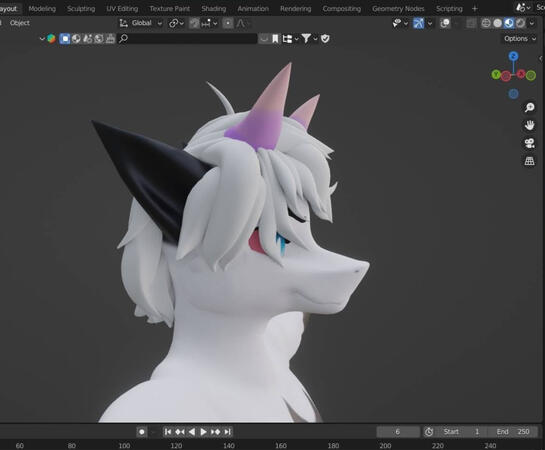Enable proportional editing toggle
545x450 pixels.
click(228, 23)
